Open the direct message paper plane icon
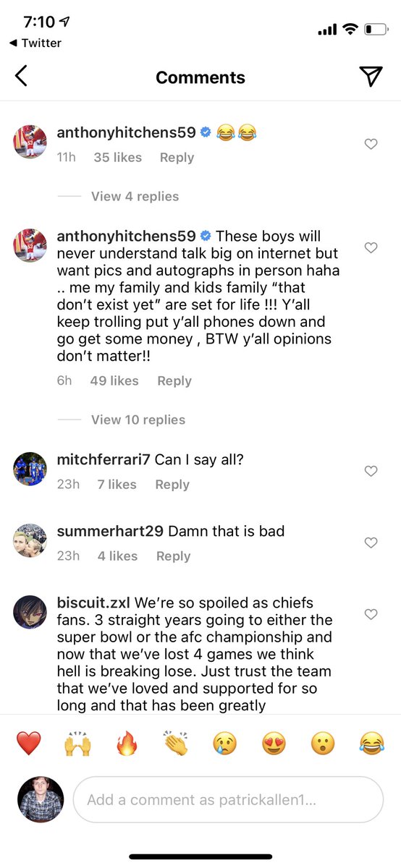Viewport: 401px width, 868px height. coord(371,77)
